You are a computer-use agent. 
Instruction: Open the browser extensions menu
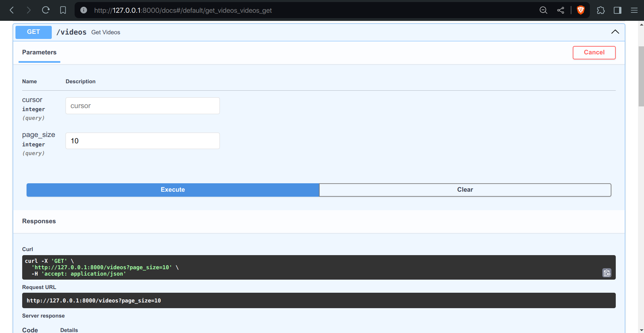(601, 10)
